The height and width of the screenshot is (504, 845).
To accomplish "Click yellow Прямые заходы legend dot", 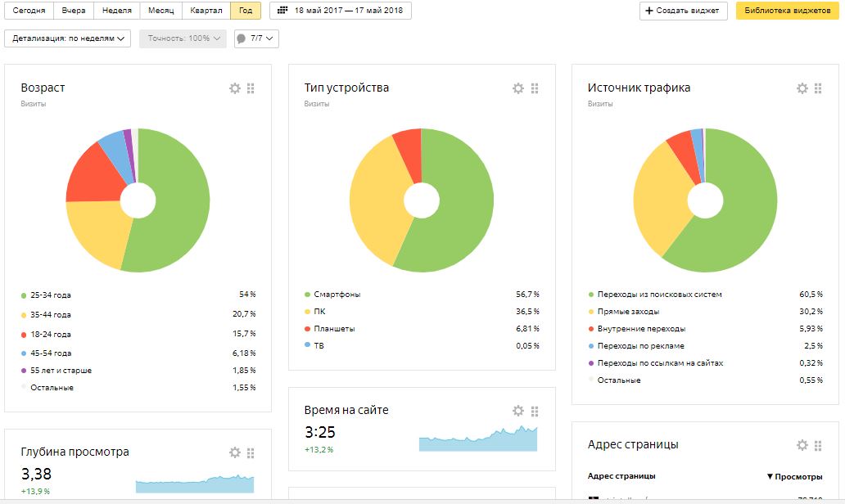I will (591, 312).
